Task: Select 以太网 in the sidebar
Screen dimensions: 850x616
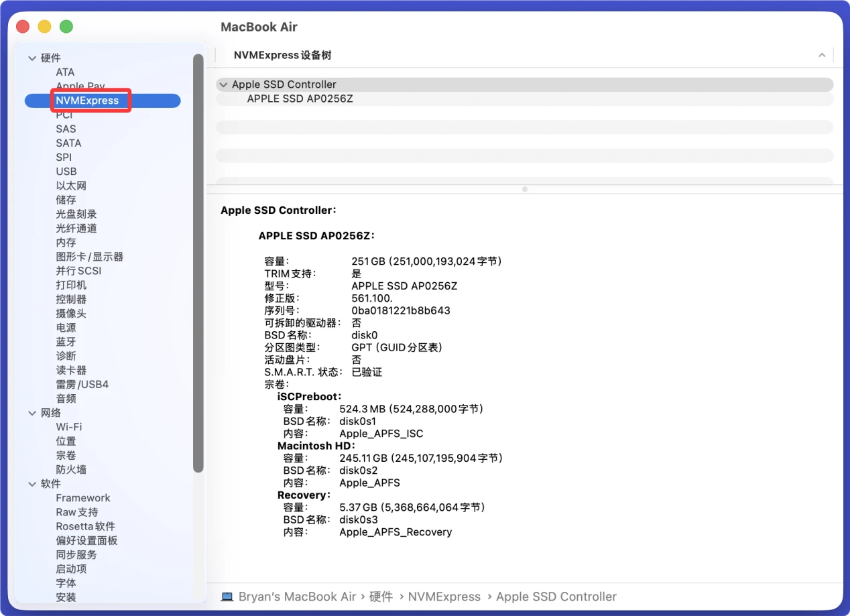Action: point(71,186)
